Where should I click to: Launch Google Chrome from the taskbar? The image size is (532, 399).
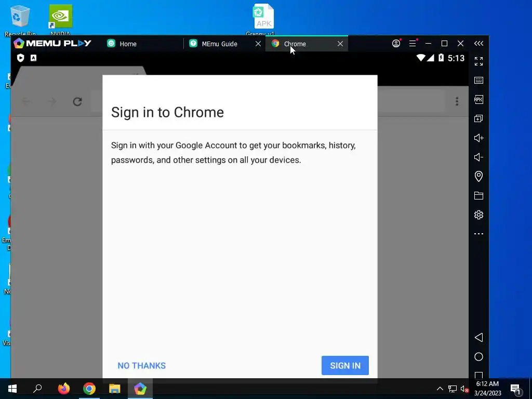click(89, 389)
